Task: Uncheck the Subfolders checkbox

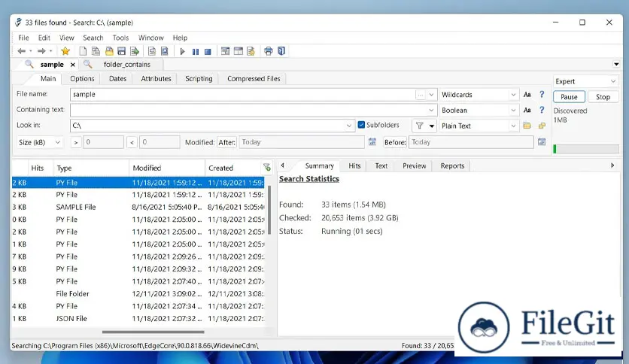Action: click(361, 125)
